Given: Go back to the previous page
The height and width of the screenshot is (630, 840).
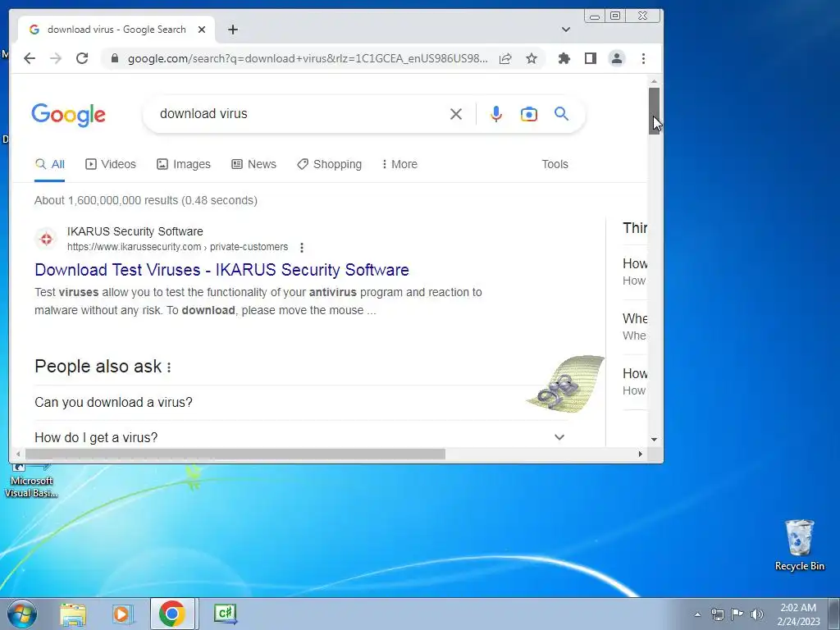Looking at the screenshot, I should 30,58.
